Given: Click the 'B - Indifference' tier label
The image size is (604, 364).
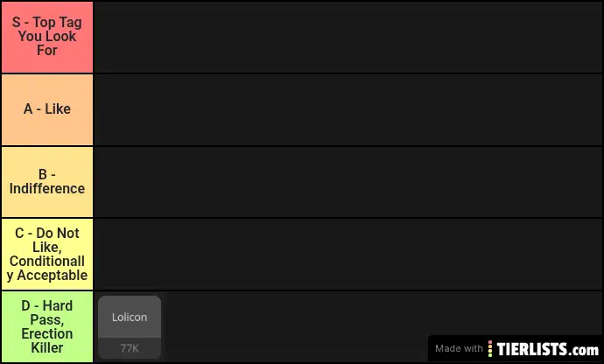Looking at the screenshot, I should (x=47, y=182).
